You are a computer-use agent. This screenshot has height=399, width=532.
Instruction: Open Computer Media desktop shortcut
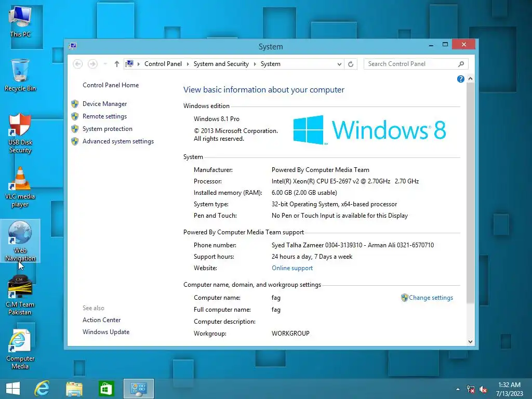[20, 349]
